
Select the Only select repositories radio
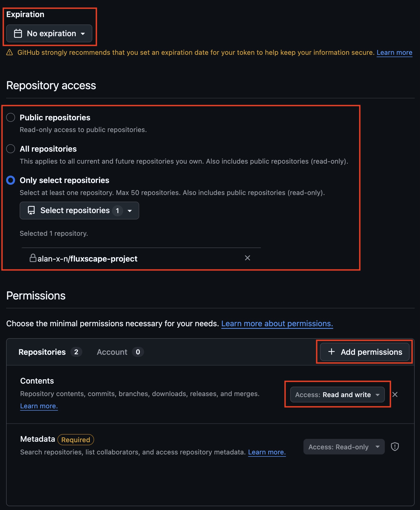11,180
